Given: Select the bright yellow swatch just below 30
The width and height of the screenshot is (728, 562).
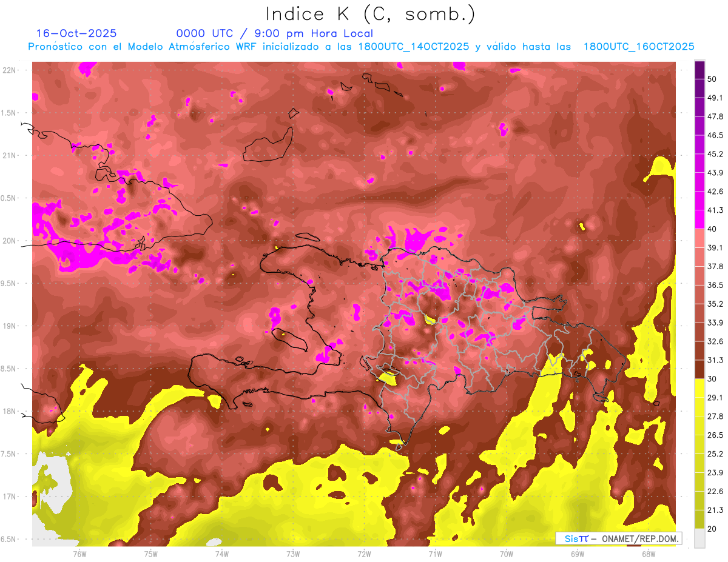Looking at the screenshot, I should coord(699,388).
